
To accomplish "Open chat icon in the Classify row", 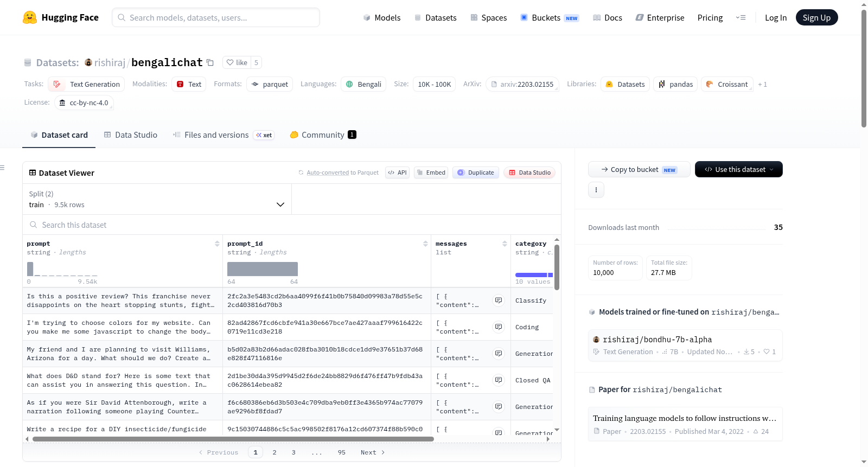I will (499, 300).
